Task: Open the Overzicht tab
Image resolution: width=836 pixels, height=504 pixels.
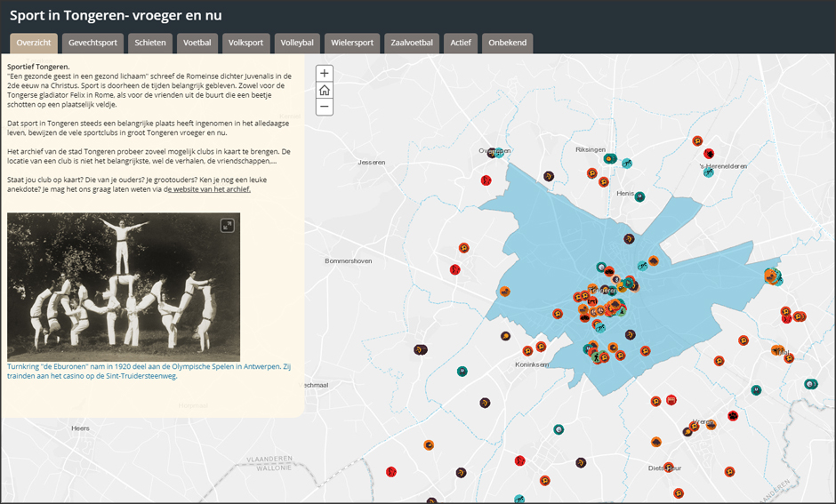Action: click(34, 43)
